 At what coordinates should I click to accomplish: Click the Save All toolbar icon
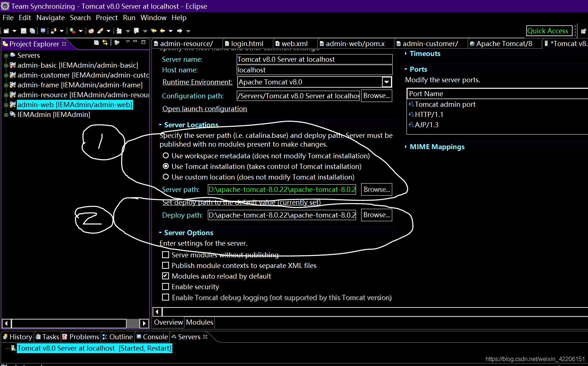point(32,31)
